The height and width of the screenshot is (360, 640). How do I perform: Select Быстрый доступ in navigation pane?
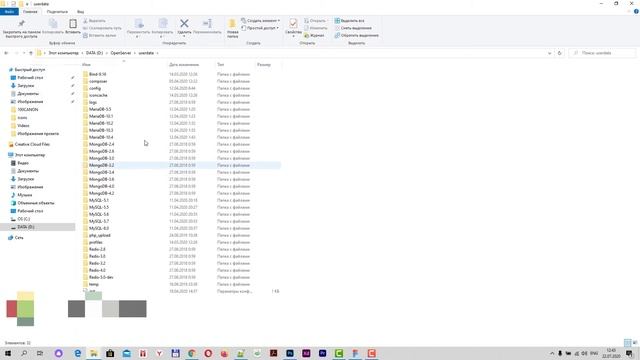[29, 70]
